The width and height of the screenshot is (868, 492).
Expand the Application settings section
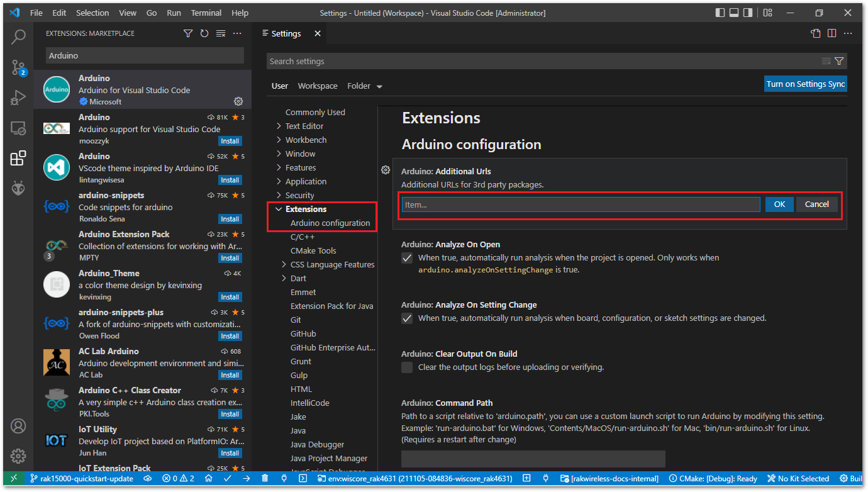(x=279, y=181)
